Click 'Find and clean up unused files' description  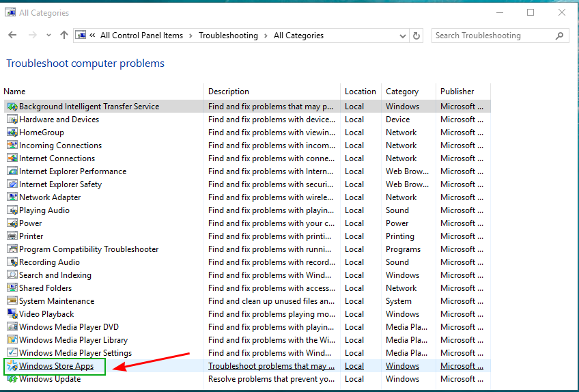tap(272, 301)
